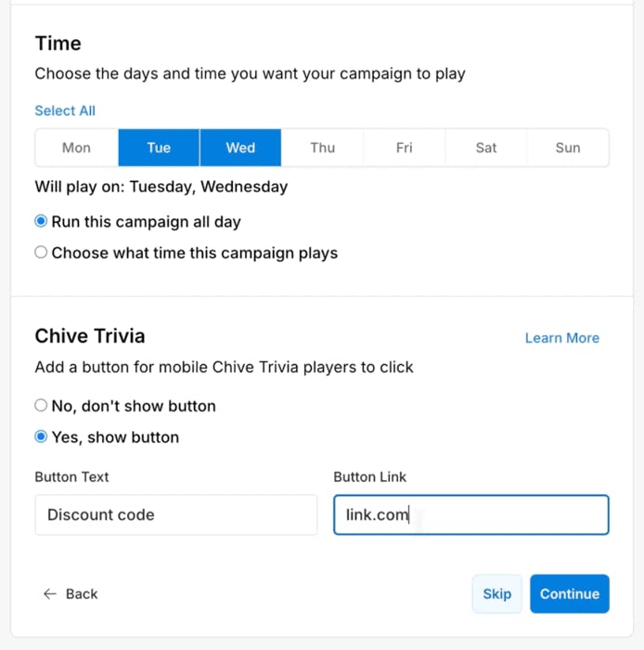Click the Select All link
The width and height of the screenshot is (644, 650).
[65, 110]
